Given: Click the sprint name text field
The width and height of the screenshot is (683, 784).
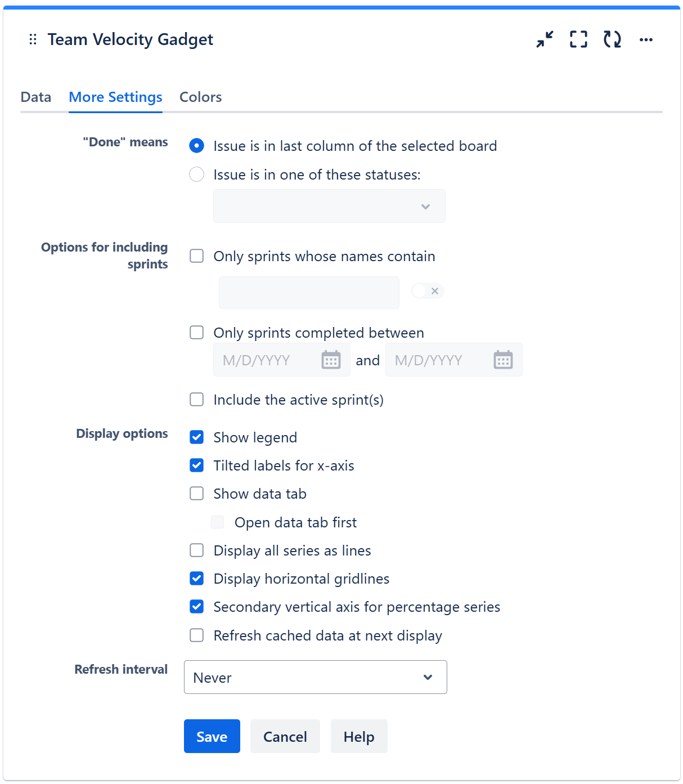Looking at the screenshot, I should [x=309, y=293].
